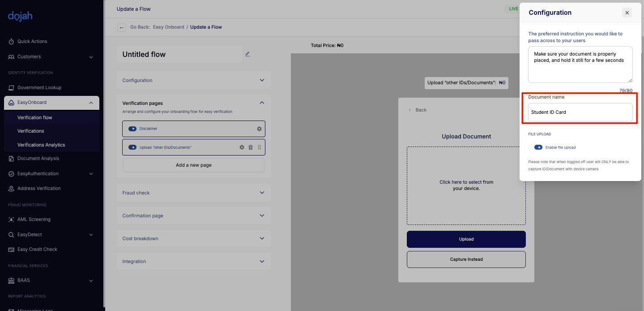Click the Document name input field
The width and height of the screenshot is (644, 311).
point(580,112)
